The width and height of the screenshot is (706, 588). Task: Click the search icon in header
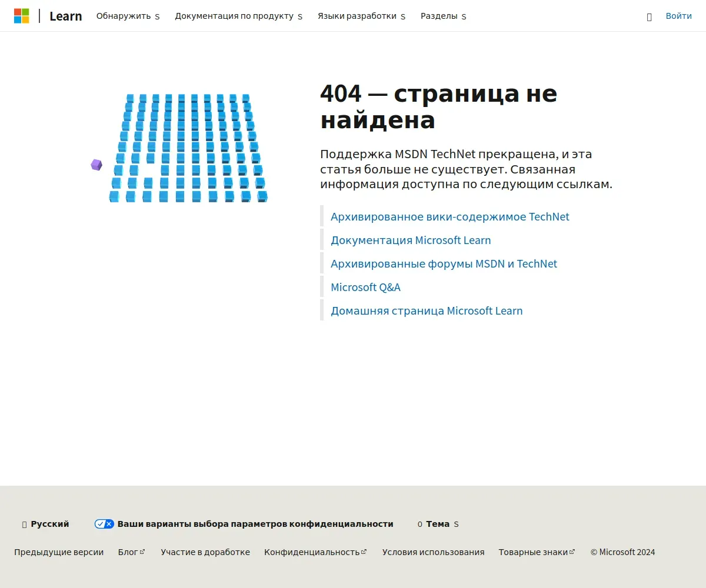point(650,16)
